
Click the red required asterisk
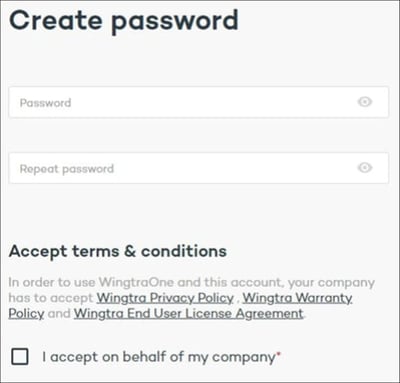click(279, 353)
